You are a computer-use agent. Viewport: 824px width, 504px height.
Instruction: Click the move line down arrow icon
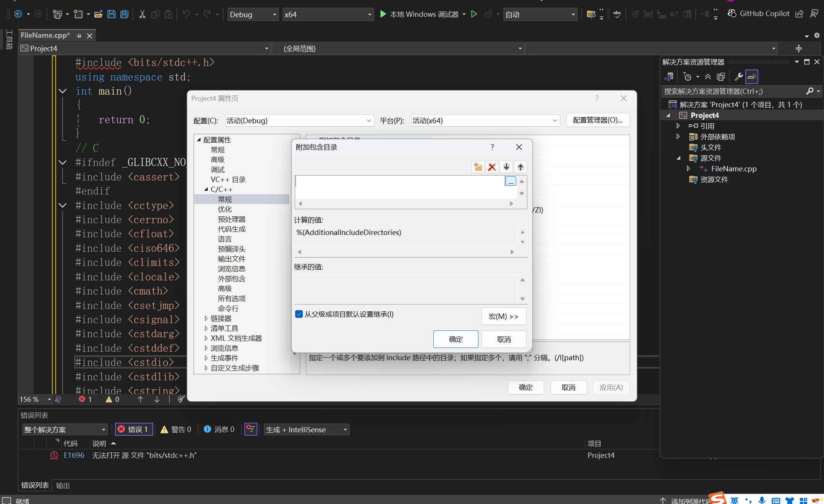506,167
